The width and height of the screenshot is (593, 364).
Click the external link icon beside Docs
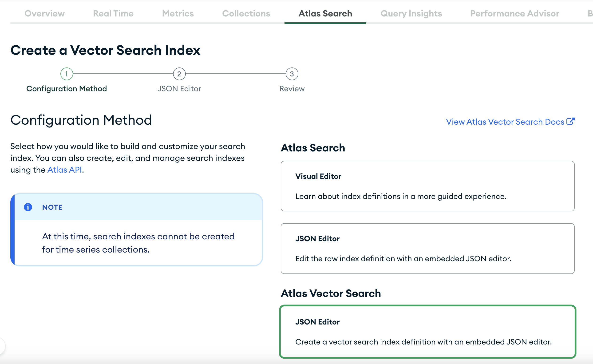click(x=571, y=121)
